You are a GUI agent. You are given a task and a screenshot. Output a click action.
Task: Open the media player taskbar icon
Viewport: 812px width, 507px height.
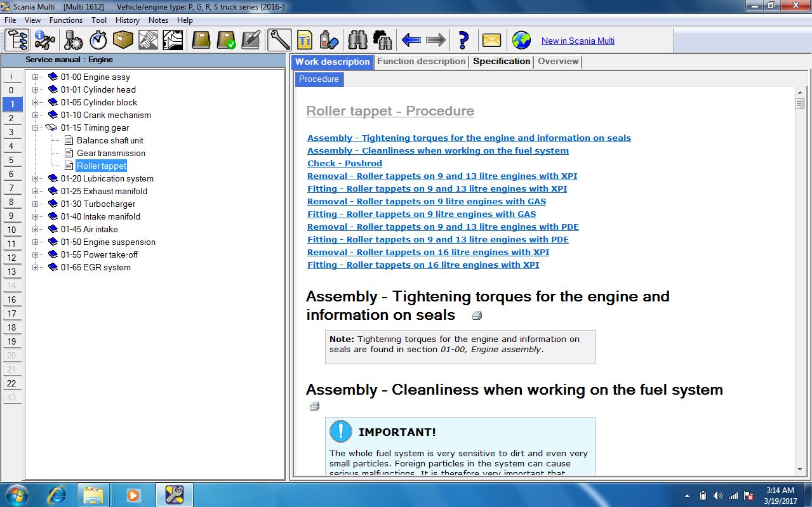click(133, 494)
